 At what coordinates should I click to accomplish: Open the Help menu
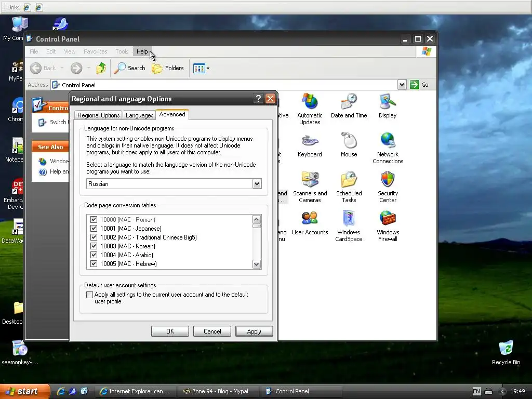tap(142, 51)
